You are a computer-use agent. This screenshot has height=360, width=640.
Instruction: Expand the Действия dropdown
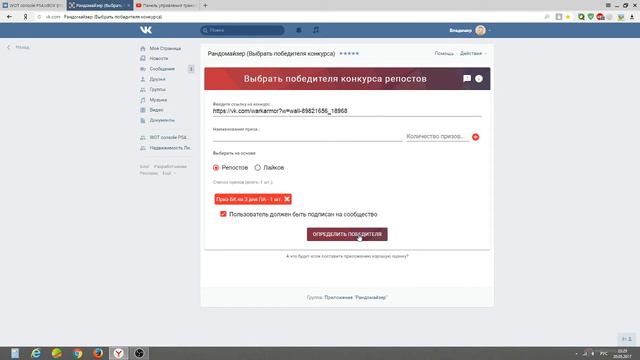473,53
